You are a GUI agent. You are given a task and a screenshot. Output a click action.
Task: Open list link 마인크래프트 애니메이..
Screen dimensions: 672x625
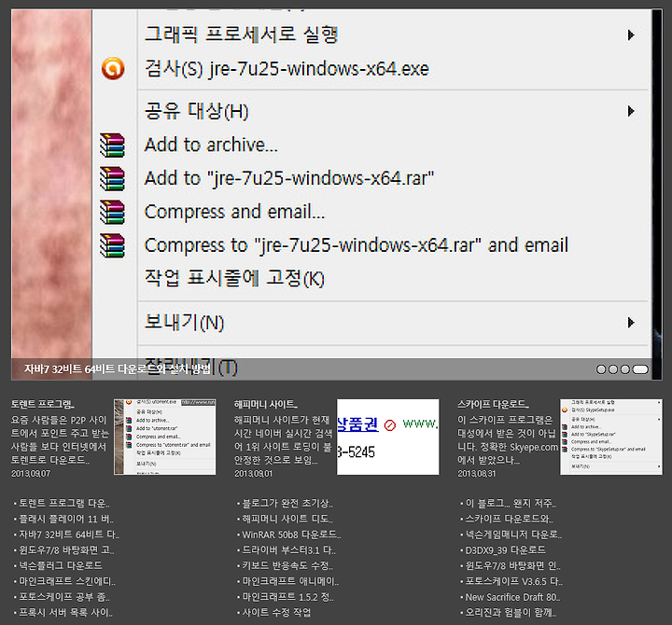coord(290,581)
